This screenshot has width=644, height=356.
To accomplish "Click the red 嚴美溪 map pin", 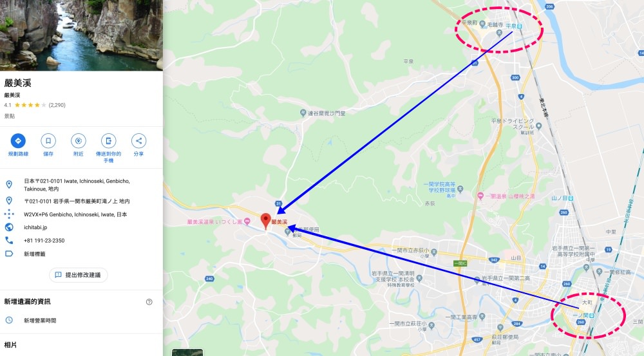I will pos(266,221).
